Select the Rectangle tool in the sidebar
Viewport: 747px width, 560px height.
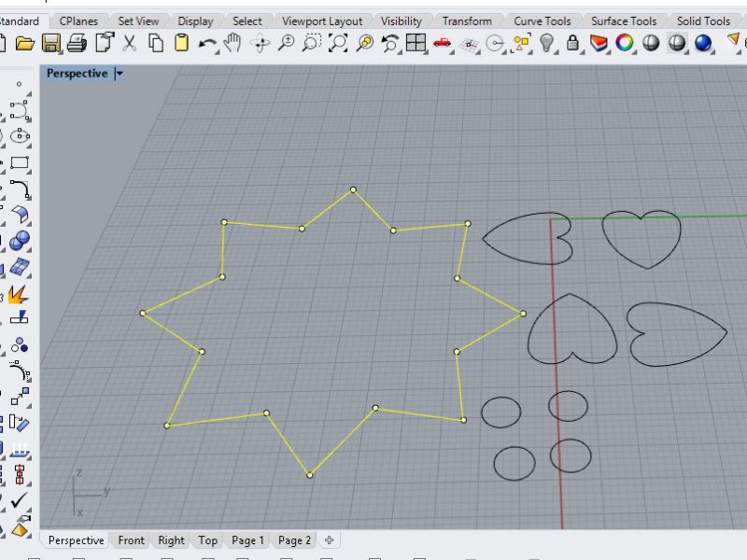tap(20, 162)
